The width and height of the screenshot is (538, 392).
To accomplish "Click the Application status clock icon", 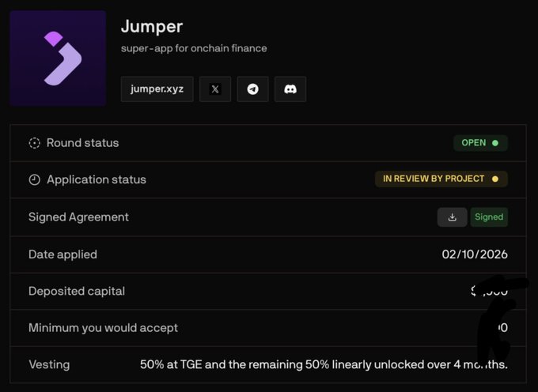I will coord(34,179).
